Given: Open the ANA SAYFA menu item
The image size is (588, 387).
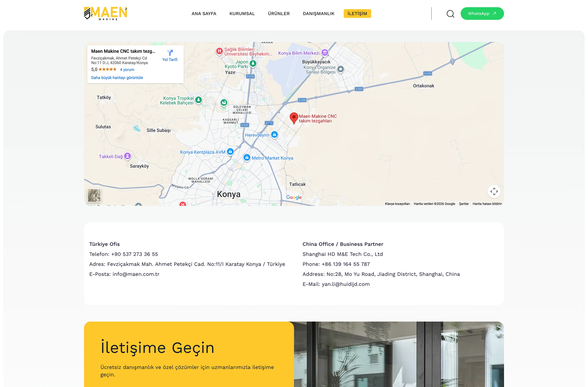Looking at the screenshot, I should [x=204, y=14].
